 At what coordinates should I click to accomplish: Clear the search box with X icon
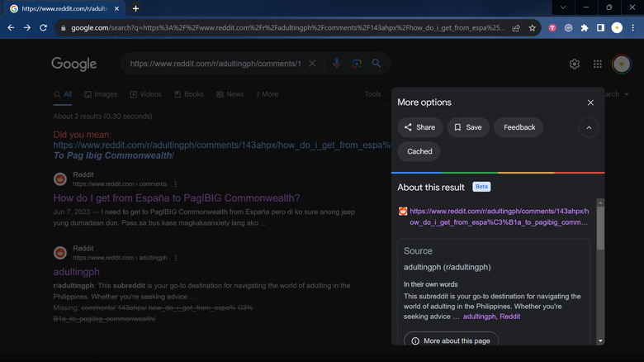tap(312, 64)
